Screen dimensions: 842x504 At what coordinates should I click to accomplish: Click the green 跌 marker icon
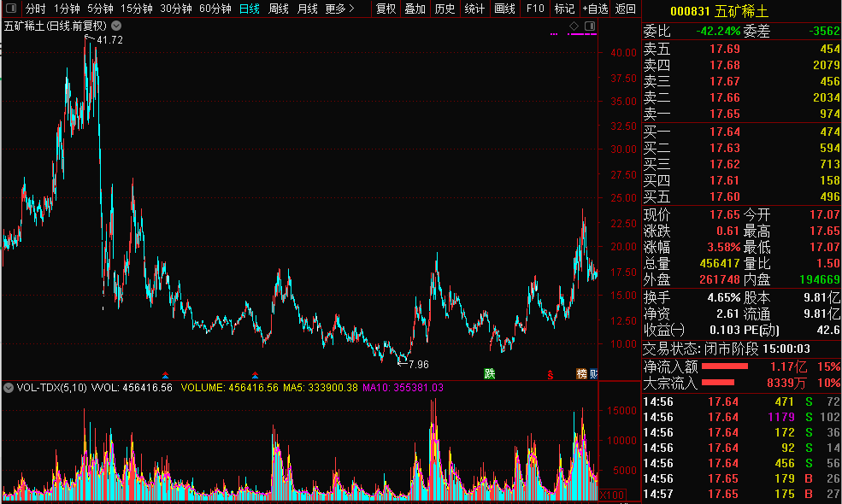coord(490,373)
